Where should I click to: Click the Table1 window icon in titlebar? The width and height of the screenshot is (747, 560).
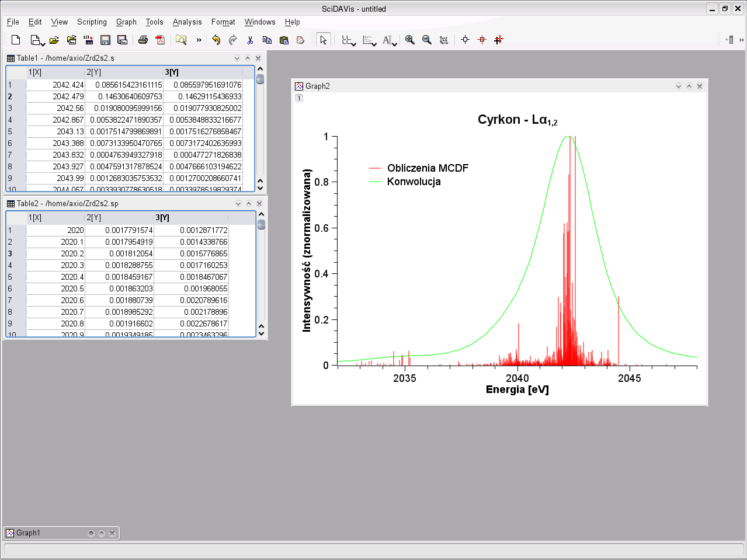[x=11, y=58]
